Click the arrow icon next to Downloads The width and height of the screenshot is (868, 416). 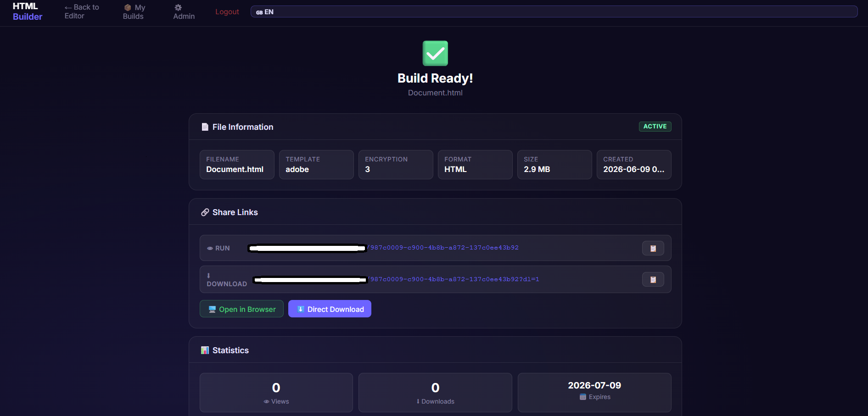(418, 401)
